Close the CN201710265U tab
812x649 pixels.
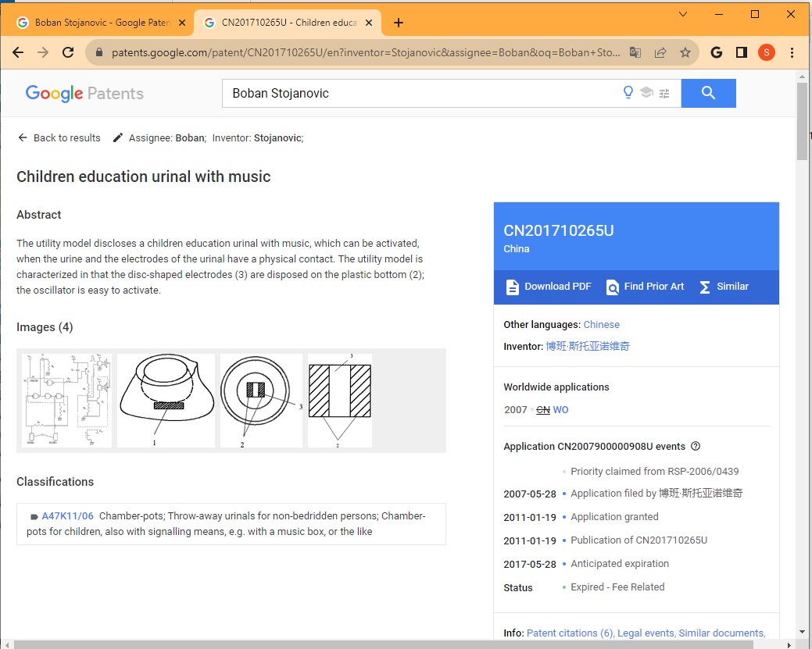tap(369, 23)
